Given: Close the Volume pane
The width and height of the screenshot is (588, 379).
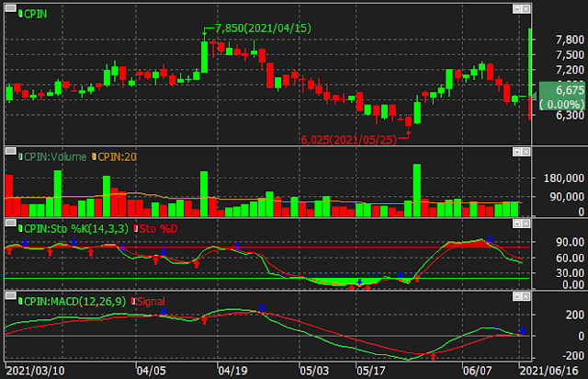Looking at the screenshot, I should click(x=526, y=152).
